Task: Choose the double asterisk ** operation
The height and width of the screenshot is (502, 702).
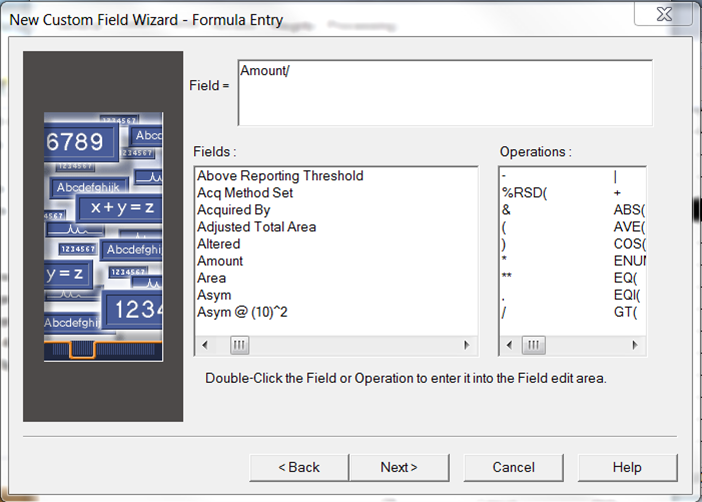Action: 507,276
